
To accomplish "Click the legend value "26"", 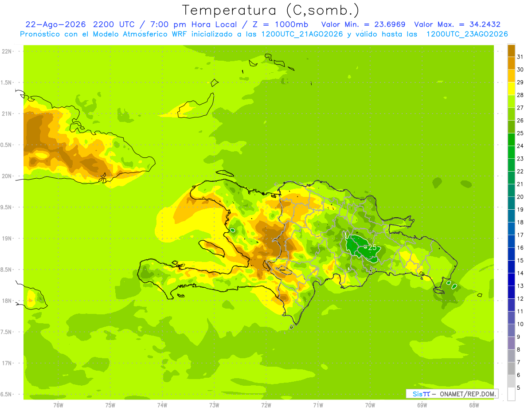I will [520, 120].
